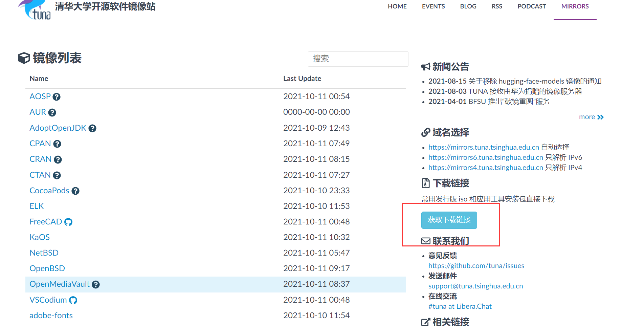The height and width of the screenshot is (326, 644).
Task: Open mirrors4.tuna.tsinghua.edu.cn IPv4 link
Action: click(486, 168)
